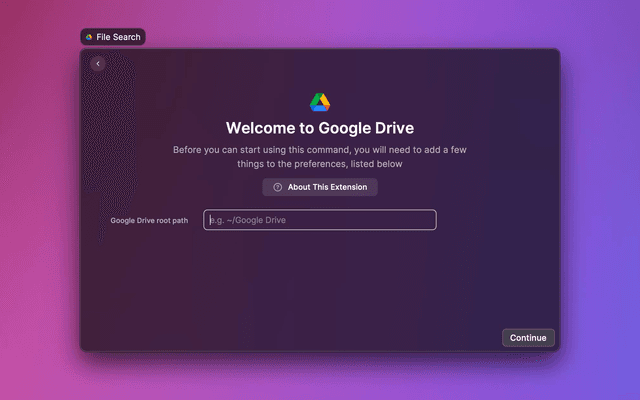Click empty panel space below the path field

coord(320,280)
